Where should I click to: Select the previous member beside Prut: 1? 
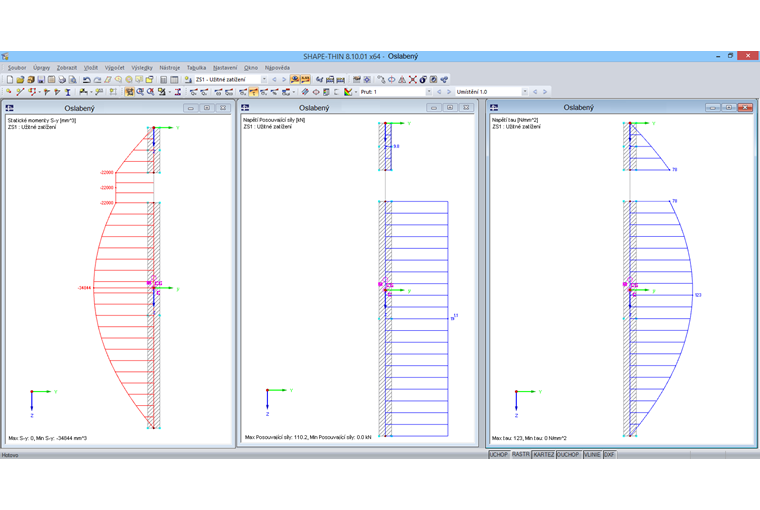439,92
